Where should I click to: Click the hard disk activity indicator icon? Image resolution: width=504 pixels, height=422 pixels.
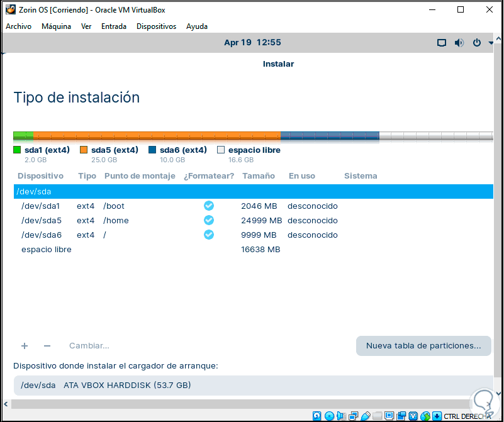click(x=317, y=416)
